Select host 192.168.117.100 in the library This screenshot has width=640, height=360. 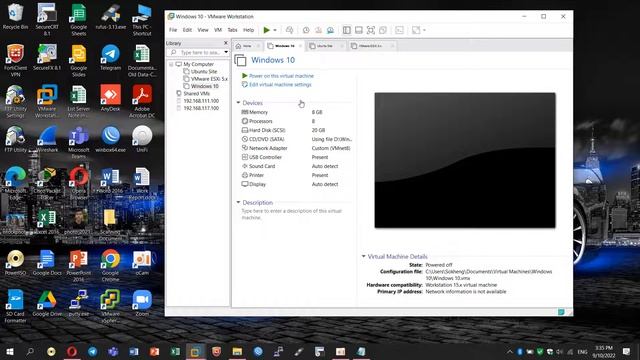(x=201, y=108)
